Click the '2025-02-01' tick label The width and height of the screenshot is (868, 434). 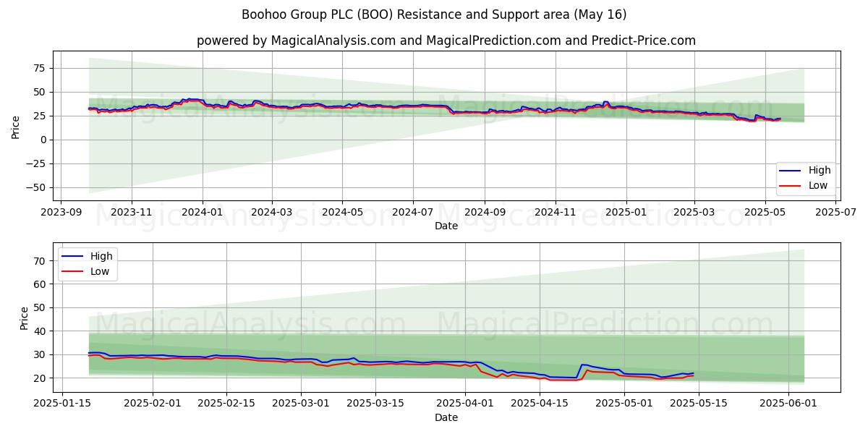coord(153,404)
